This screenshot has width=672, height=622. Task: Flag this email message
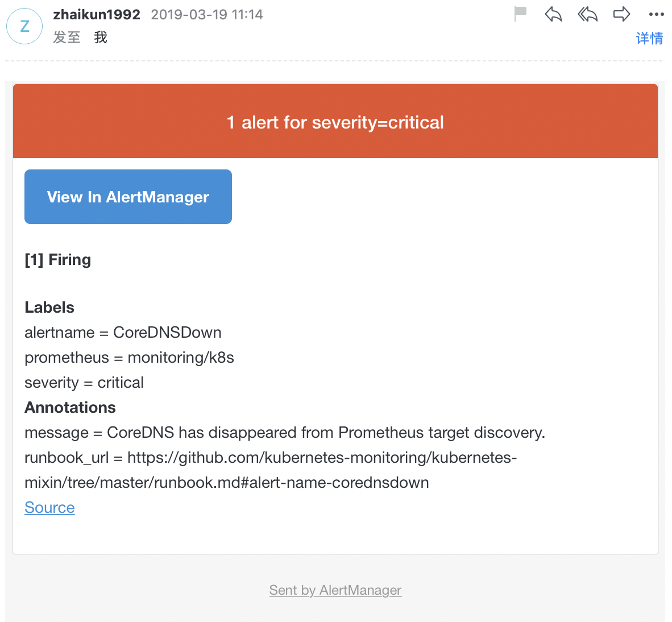point(520,14)
